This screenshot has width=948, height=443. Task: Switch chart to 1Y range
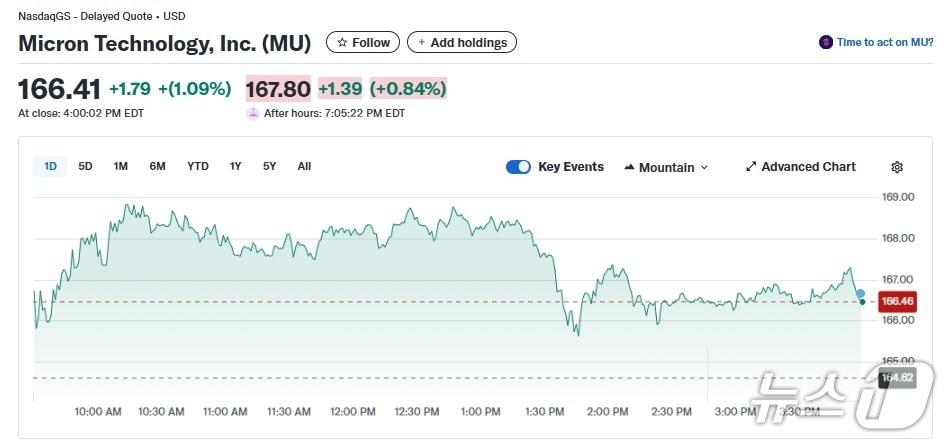(x=235, y=166)
